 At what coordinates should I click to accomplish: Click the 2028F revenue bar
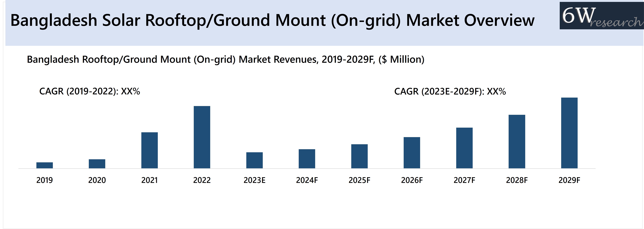pos(517,142)
